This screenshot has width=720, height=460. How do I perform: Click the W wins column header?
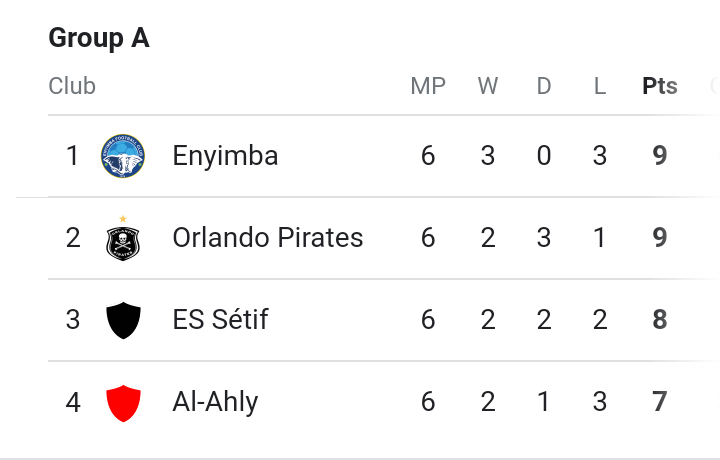click(x=488, y=86)
